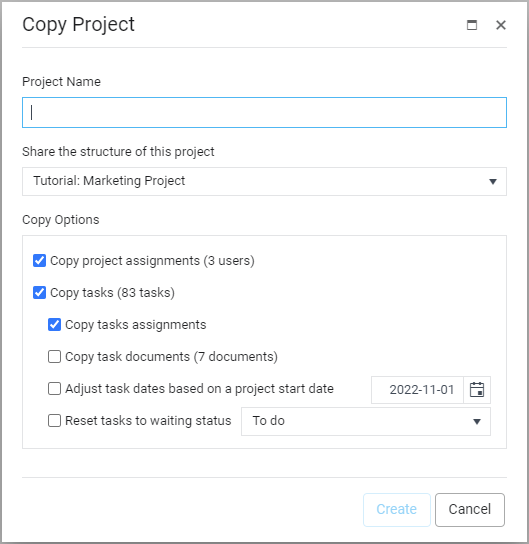
Task: Focus the Project Name text field
Action: pos(264,112)
